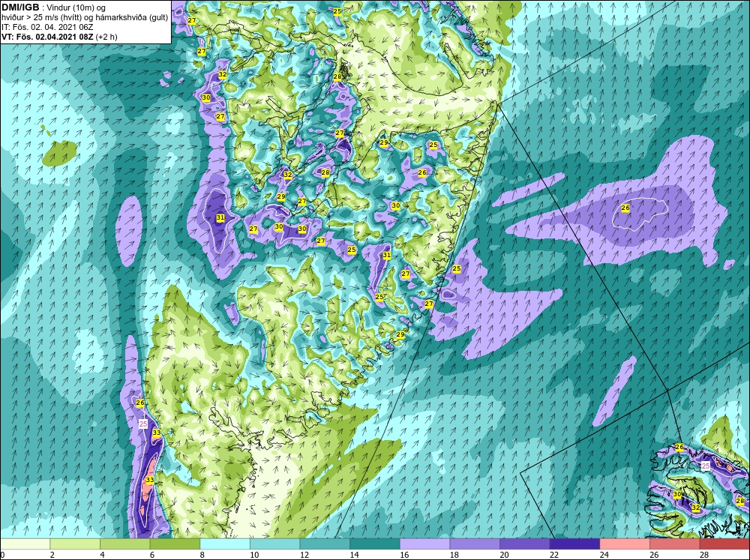Pick the green 4–6 m/s legend swatch

click(124, 544)
